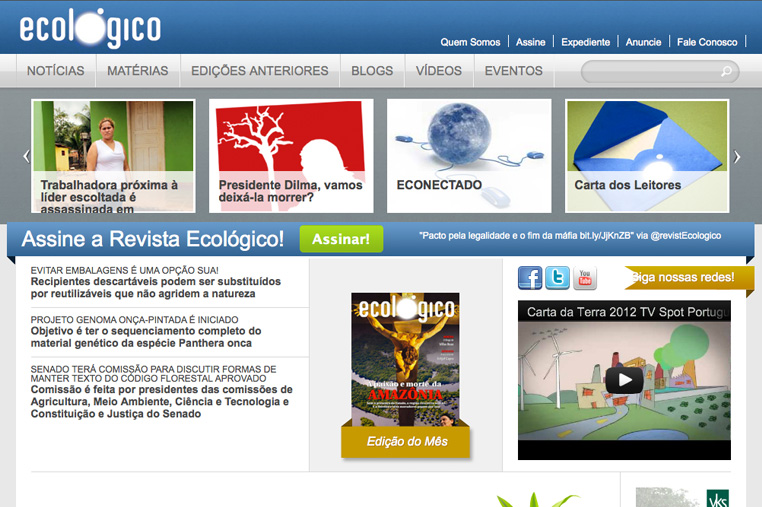Open the Eventos menu

514,71
